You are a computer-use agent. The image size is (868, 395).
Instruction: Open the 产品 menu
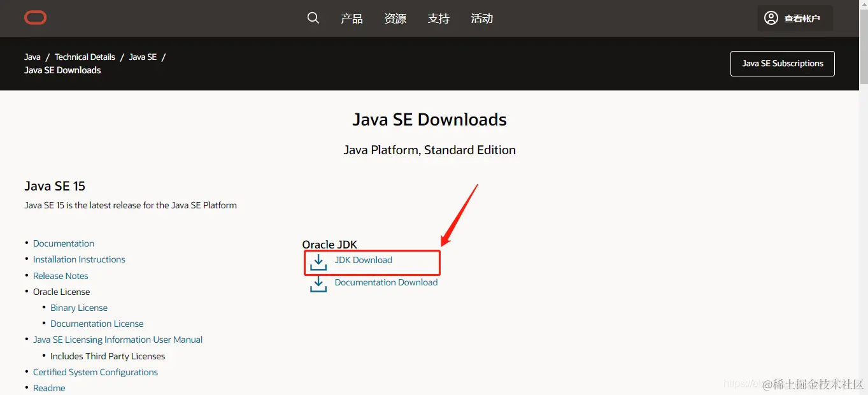point(352,18)
